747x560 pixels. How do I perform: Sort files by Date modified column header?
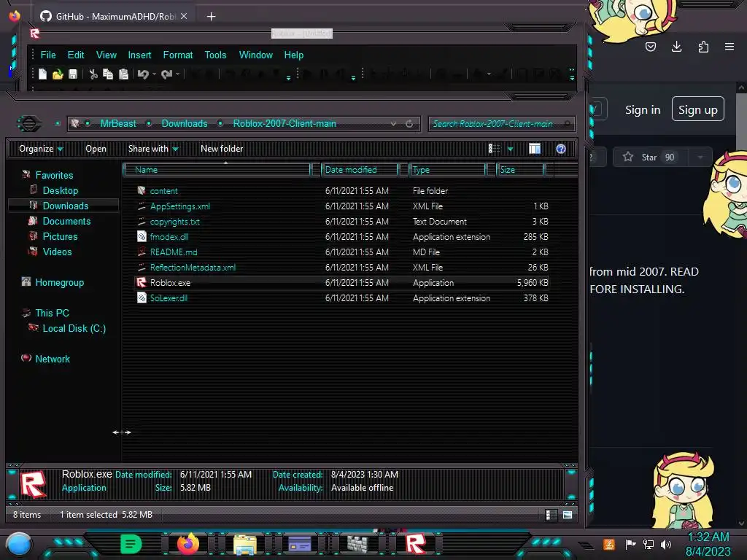(360, 170)
